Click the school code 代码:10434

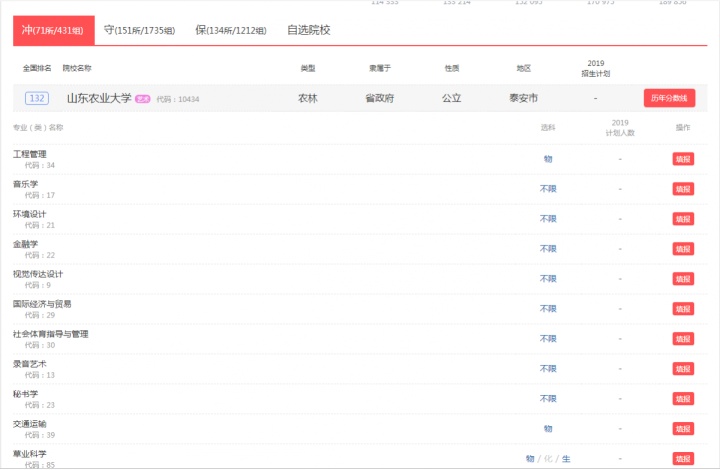(178, 99)
